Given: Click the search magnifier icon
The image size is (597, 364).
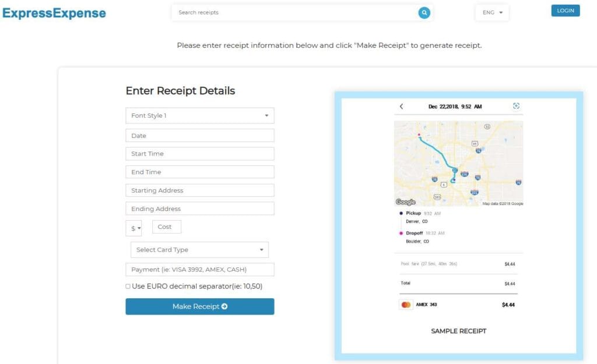Looking at the screenshot, I should [424, 12].
